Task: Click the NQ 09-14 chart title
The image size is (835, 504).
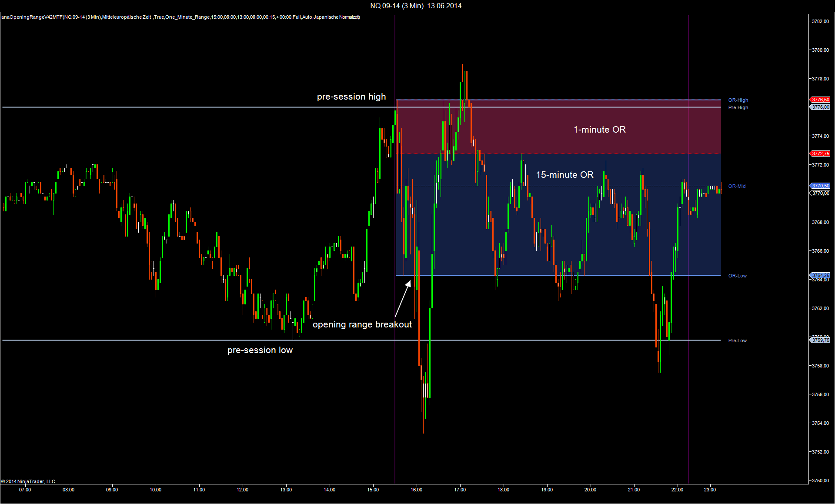Action: (415, 6)
